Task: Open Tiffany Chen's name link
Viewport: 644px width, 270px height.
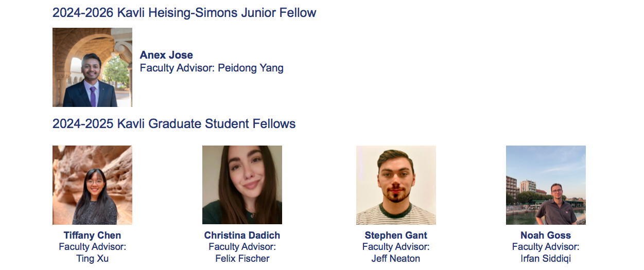Action: [92, 235]
